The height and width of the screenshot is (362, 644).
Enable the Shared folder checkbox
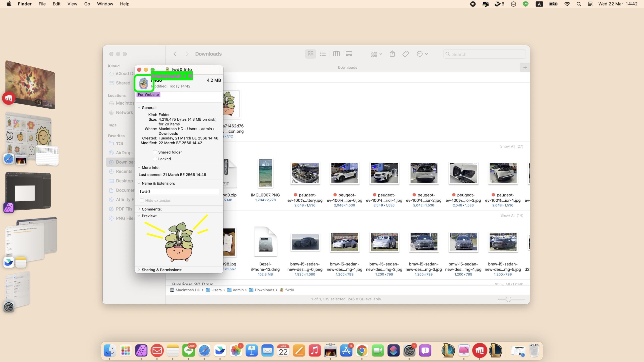[155, 152]
